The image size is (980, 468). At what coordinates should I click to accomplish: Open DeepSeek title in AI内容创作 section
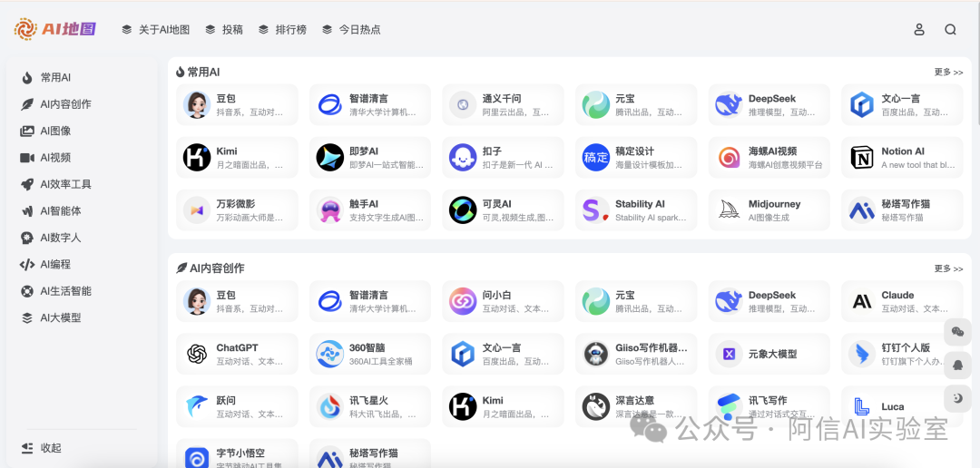pyautogui.click(x=772, y=295)
